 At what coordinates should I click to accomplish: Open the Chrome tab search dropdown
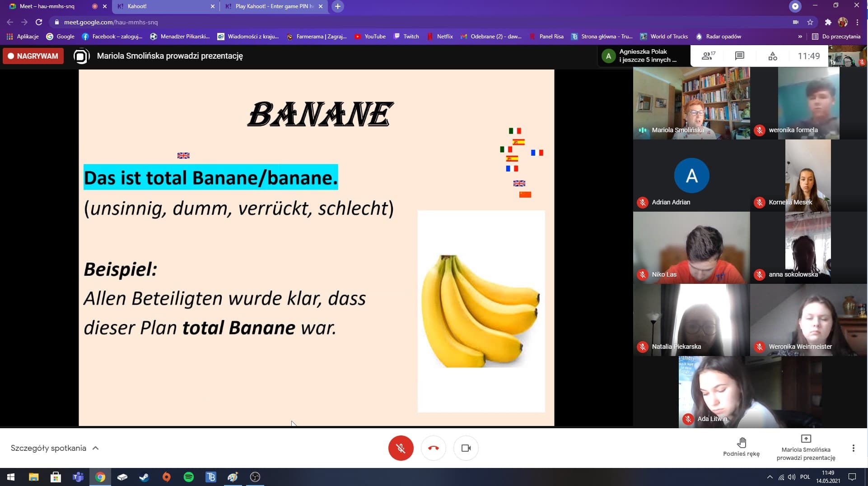click(795, 6)
